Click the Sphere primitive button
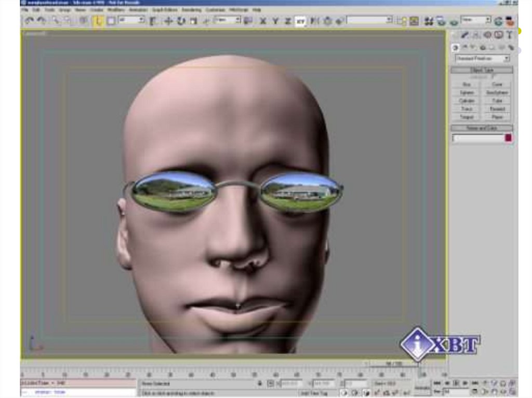This screenshot has width=532, height=398. tap(467, 92)
